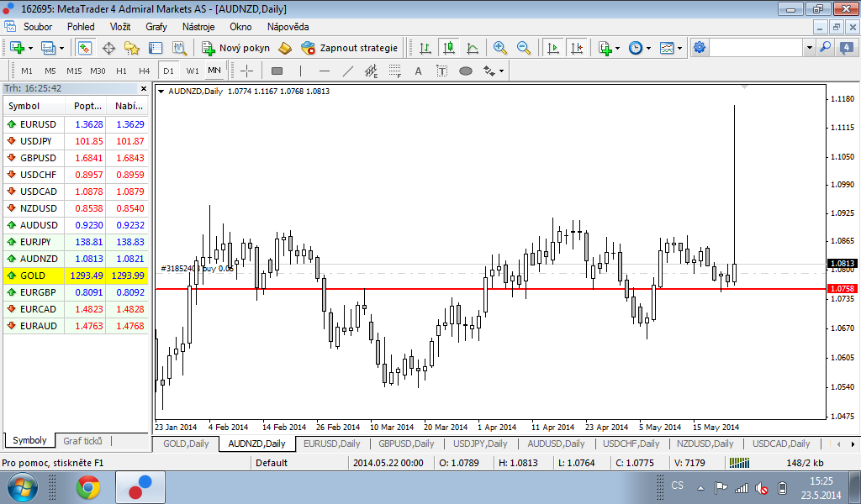Click the Zoom In magnifier icon
Viewport: 861px width, 504px height.
pos(500,48)
